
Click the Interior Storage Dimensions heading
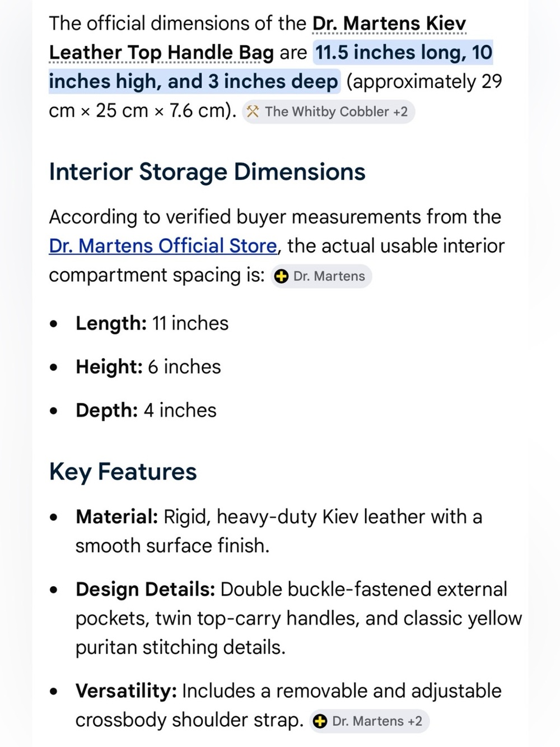[x=207, y=172]
